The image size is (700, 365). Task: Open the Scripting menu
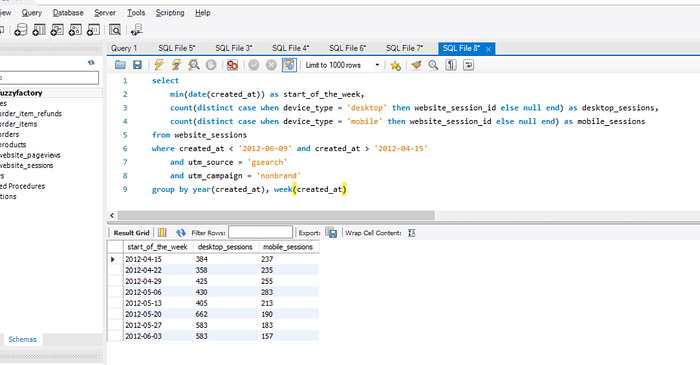tap(170, 13)
